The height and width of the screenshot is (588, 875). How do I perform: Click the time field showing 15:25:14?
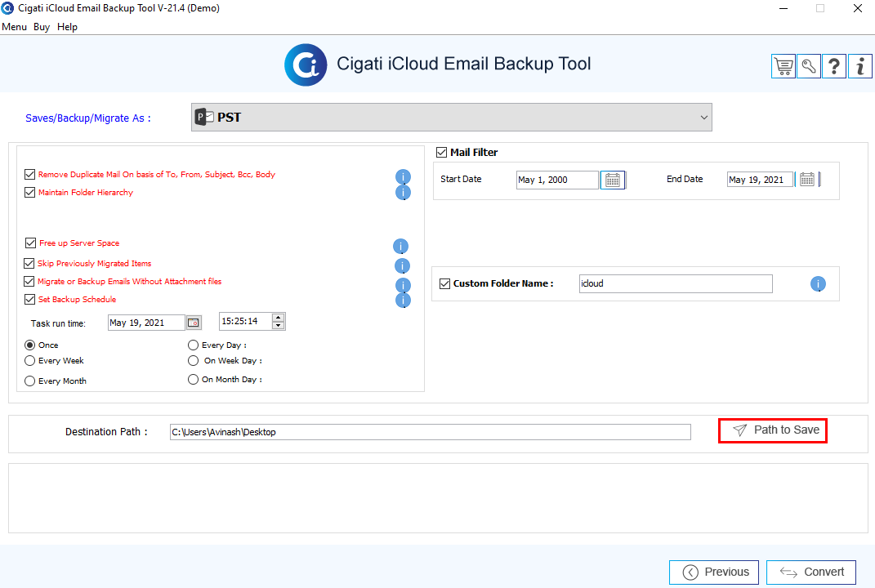tap(246, 321)
